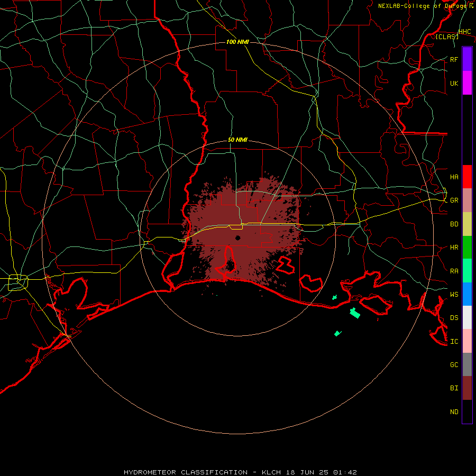Click the HHC product code label

click(464, 32)
